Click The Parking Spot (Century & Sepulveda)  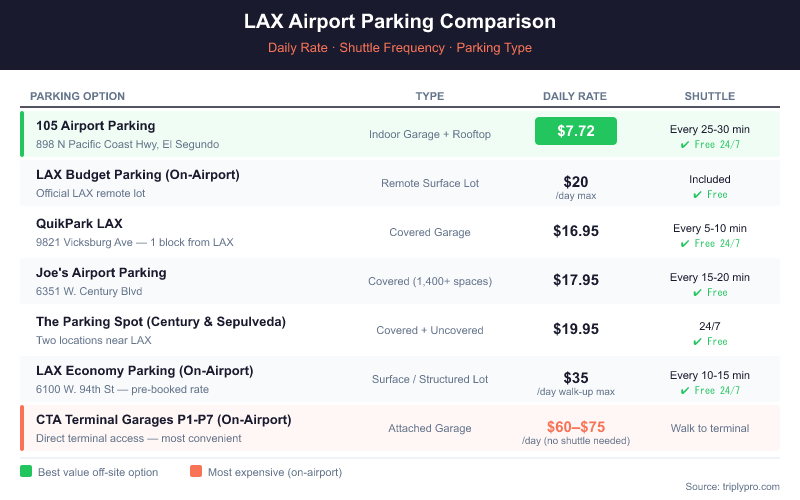click(x=161, y=321)
